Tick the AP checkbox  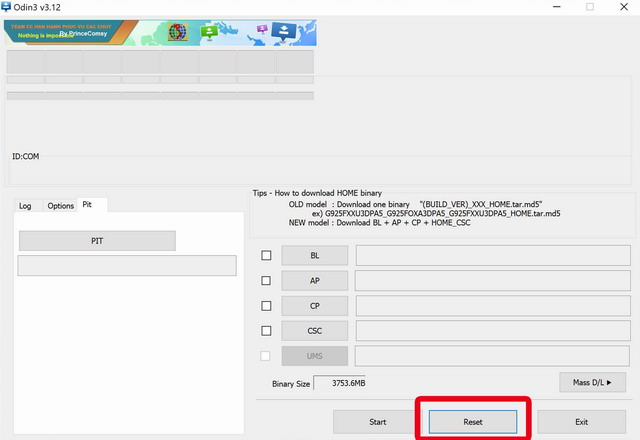point(266,281)
